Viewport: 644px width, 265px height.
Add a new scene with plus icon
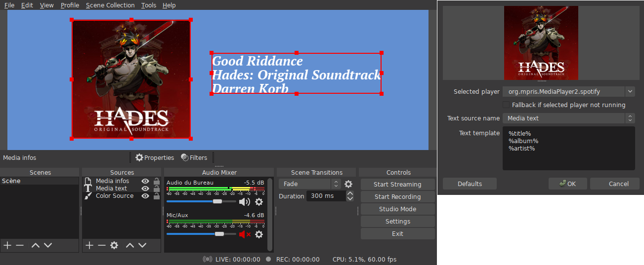click(x=7, y=245)
